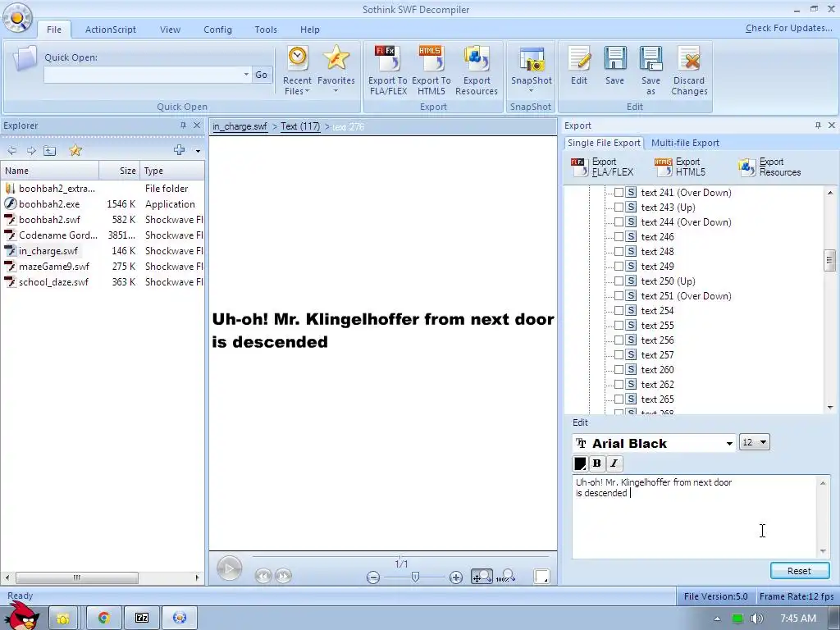Open the Arial Black font dropdown
This screenshot has height=630, width=840.
click(x=729, y=444)
